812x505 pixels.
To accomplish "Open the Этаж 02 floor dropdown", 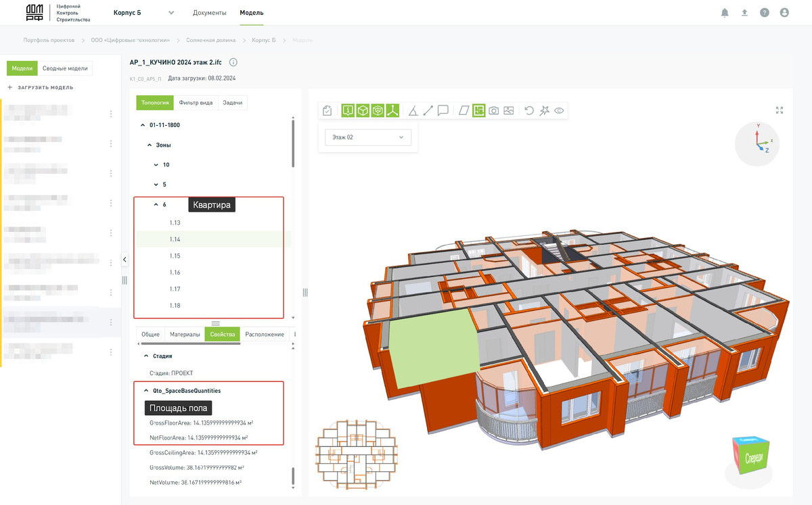I will point(368,137).
